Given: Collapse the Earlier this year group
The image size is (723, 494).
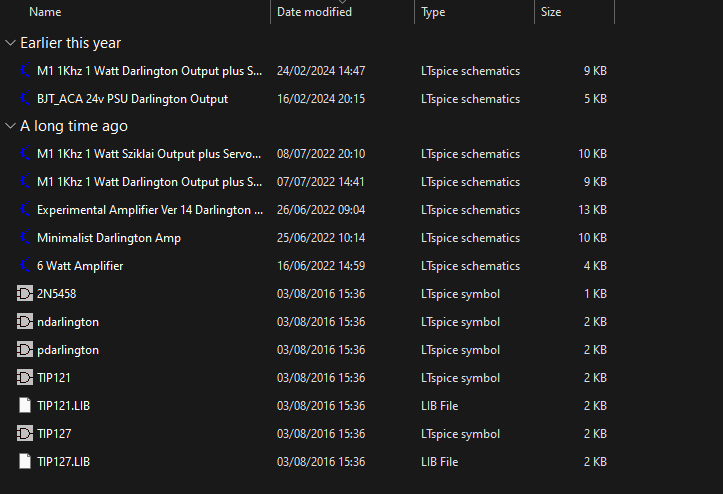Looking at the screenshot, I should (10, 43).
